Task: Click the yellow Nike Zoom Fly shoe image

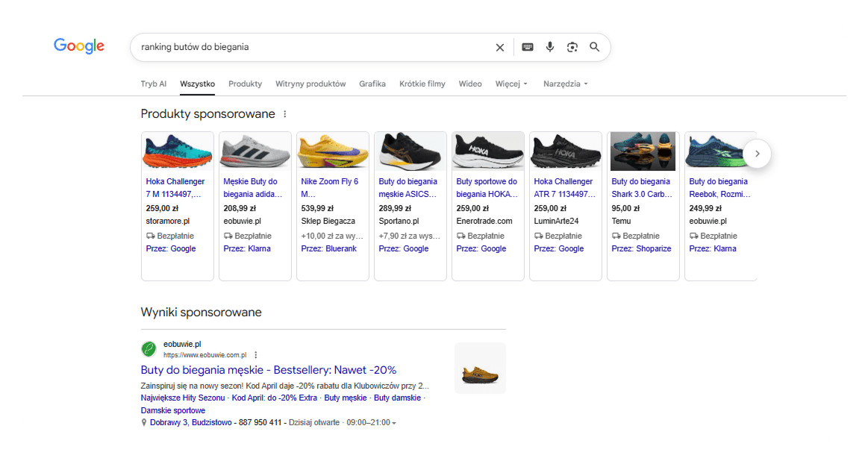Action: point(333,151)
